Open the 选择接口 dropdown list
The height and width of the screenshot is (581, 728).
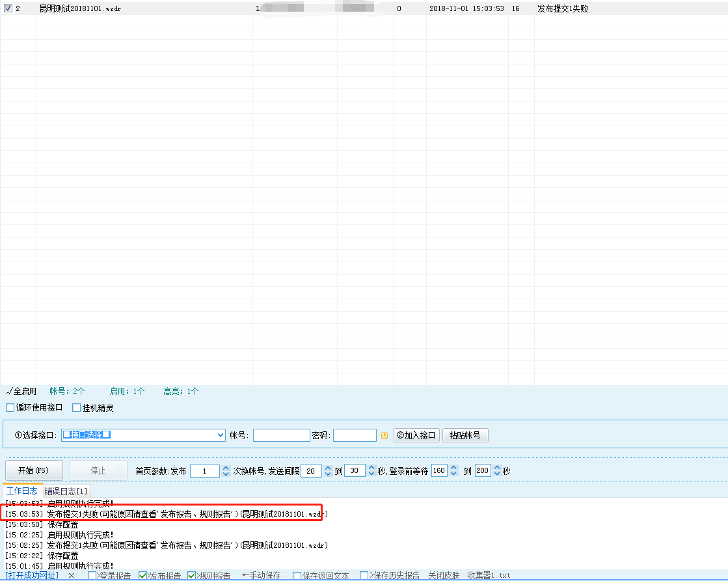coord(220,435)
